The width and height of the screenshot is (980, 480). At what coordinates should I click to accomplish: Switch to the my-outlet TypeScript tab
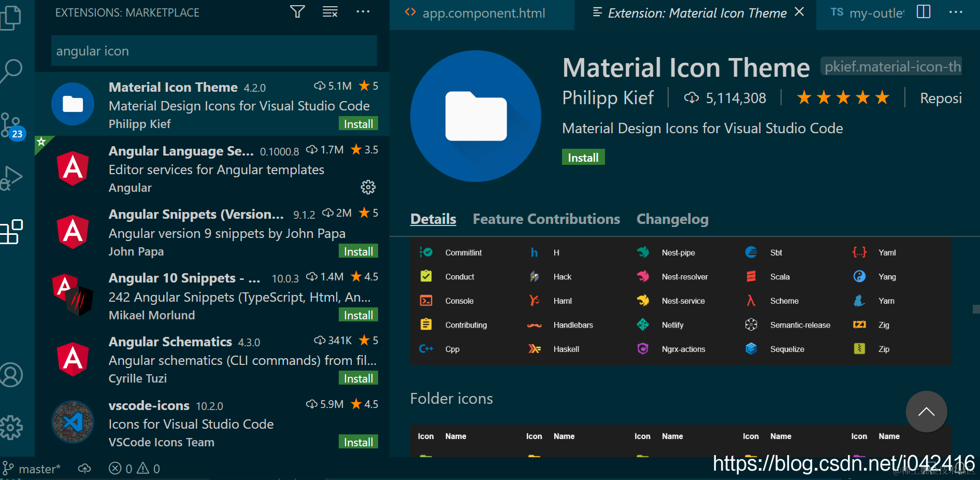click(x=867, y=13)
